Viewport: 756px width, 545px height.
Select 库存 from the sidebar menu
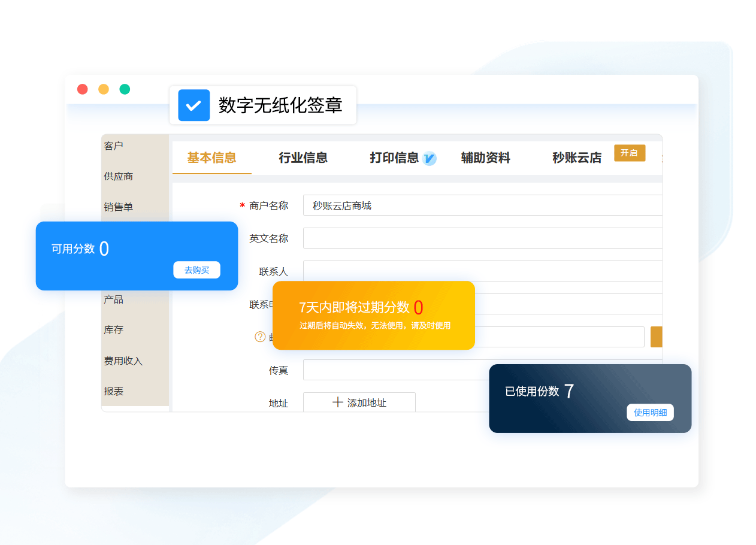(x=113, y=330)
